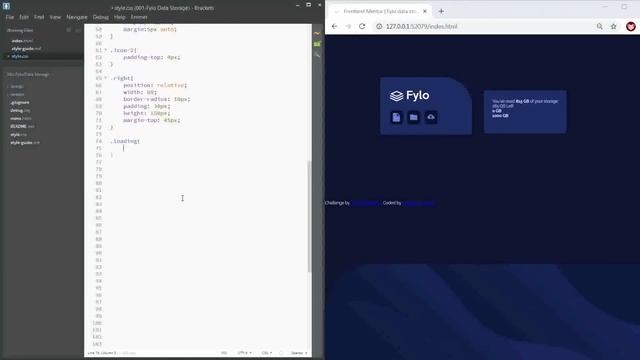640x360 pixels.
Task: Click the document icon under Fylo logo
Action: pyautogui.click(x=396, y=117)
